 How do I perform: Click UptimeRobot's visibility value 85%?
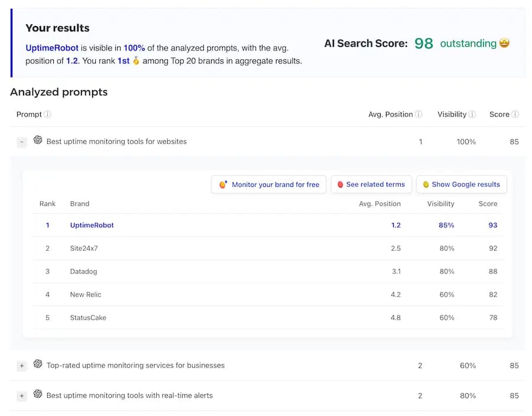tap(446, 225)
